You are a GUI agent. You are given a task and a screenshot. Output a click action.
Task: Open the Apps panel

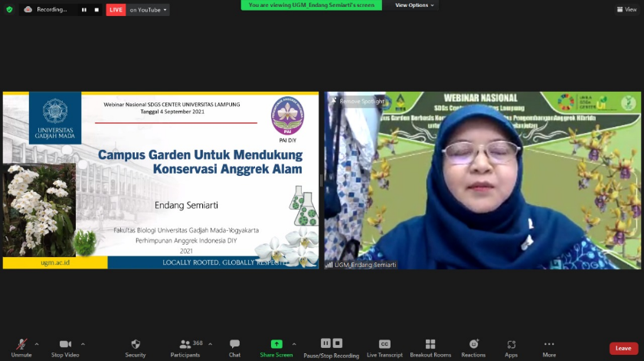pyautogui.click(x=511, y=346)
